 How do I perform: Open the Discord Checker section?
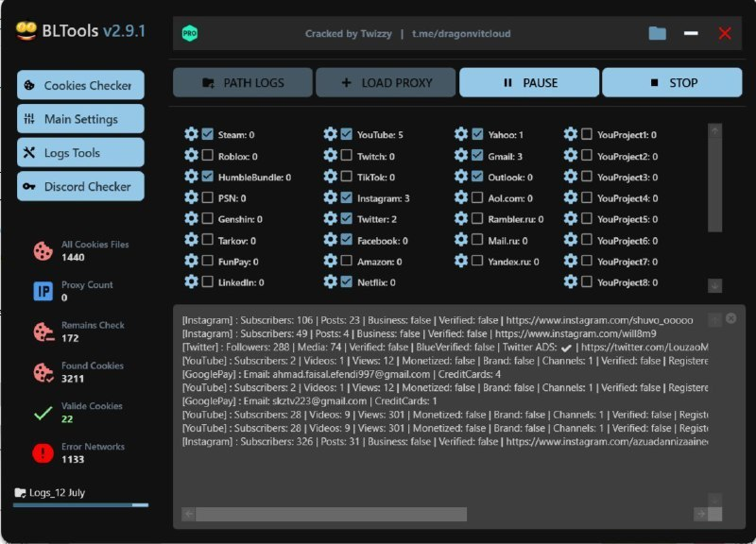pos(80,186)
